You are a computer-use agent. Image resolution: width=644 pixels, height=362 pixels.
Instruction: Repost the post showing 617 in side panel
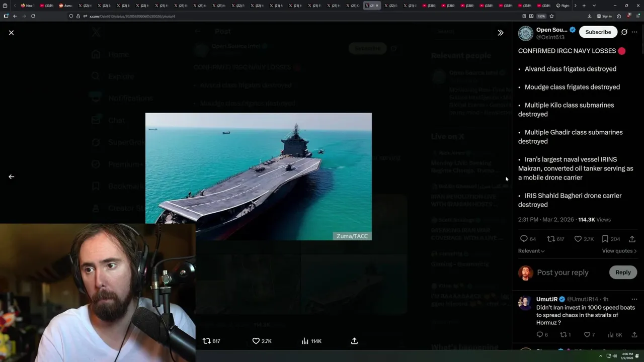click(x=555, y=239)
